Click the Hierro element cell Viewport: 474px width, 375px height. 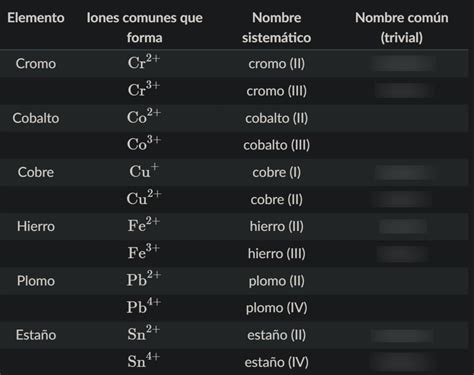[36, 226]
